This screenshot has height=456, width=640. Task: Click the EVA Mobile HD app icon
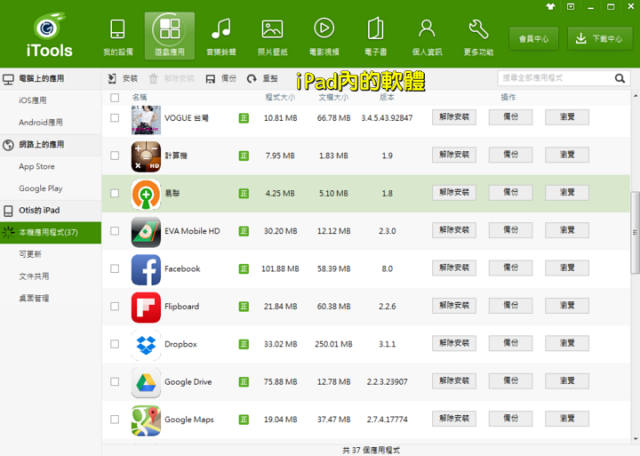click(x=146, y=232)
